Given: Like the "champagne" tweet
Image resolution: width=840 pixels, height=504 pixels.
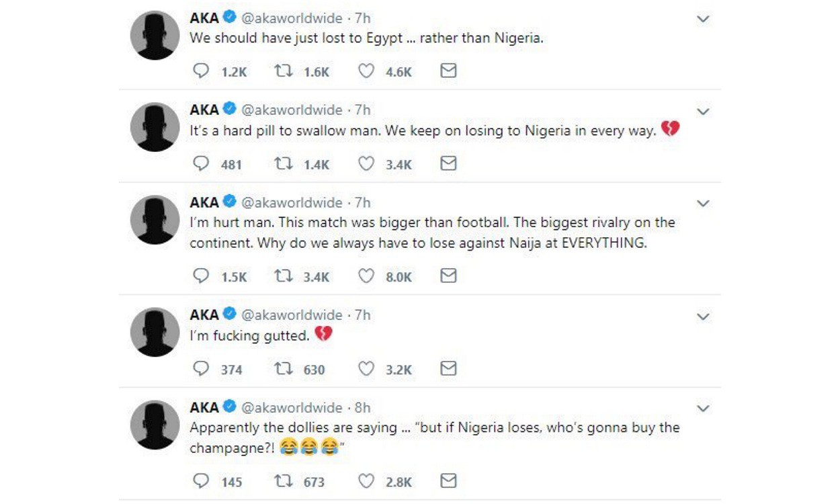Looking at the screenshot, I should [366, 481].
